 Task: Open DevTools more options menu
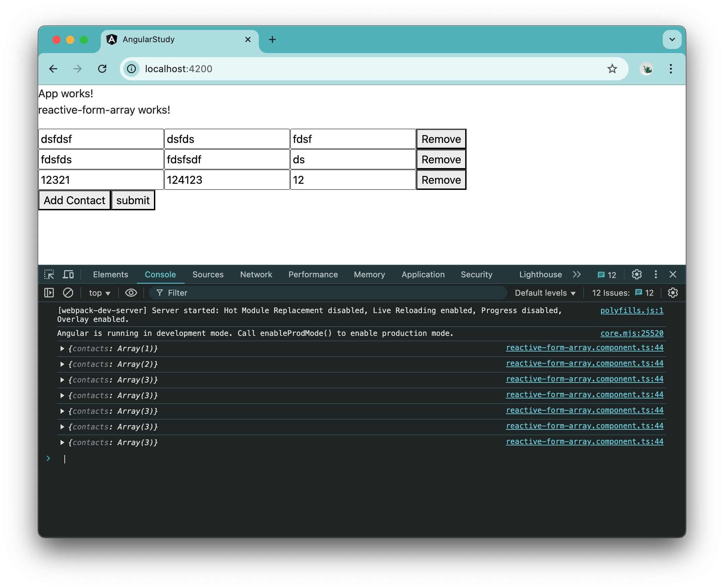[x=656, y=275]
